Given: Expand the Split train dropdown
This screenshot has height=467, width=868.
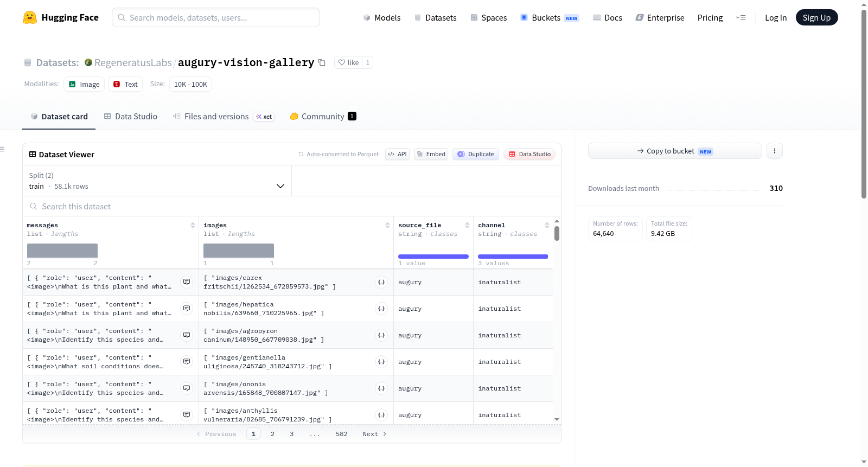Looking at the screenshot, I should tap(157, 181).
